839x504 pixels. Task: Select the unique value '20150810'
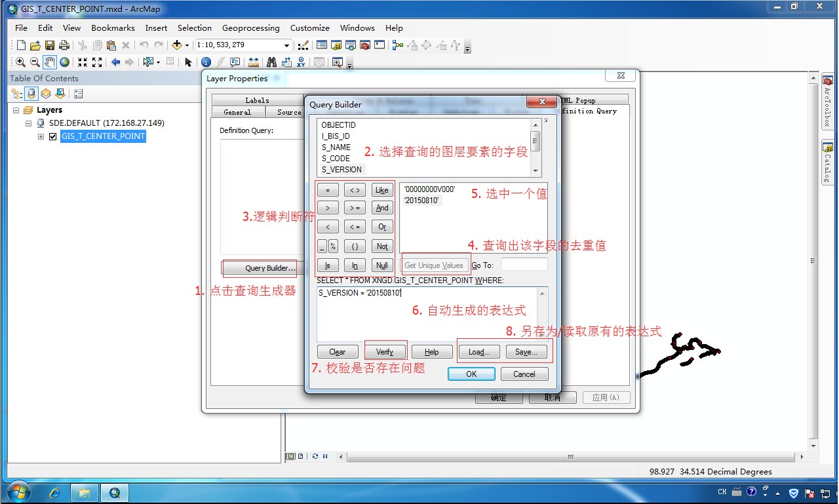point(421,201)
